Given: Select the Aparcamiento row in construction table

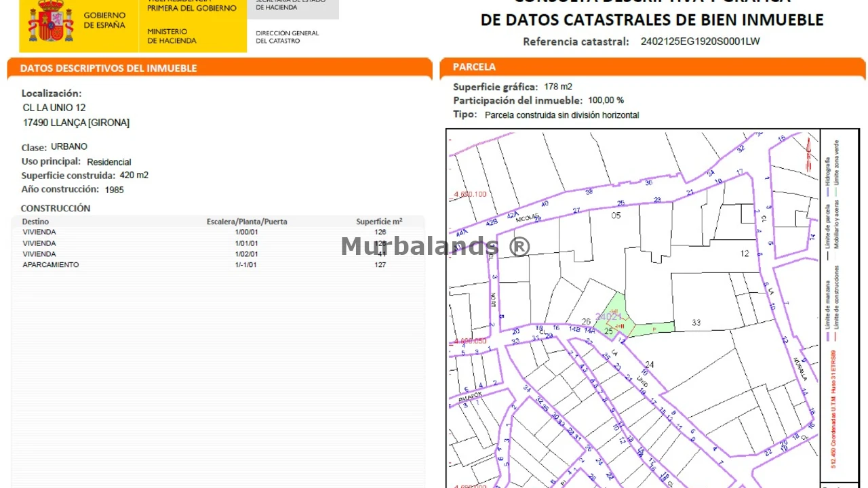Looking at the screenshot, I should point(51,265).
